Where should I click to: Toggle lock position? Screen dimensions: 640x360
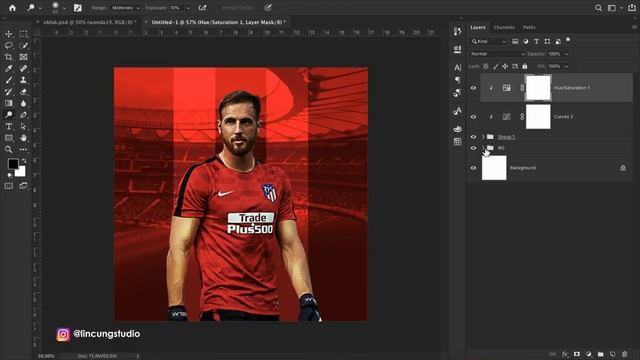pos(505,66)
